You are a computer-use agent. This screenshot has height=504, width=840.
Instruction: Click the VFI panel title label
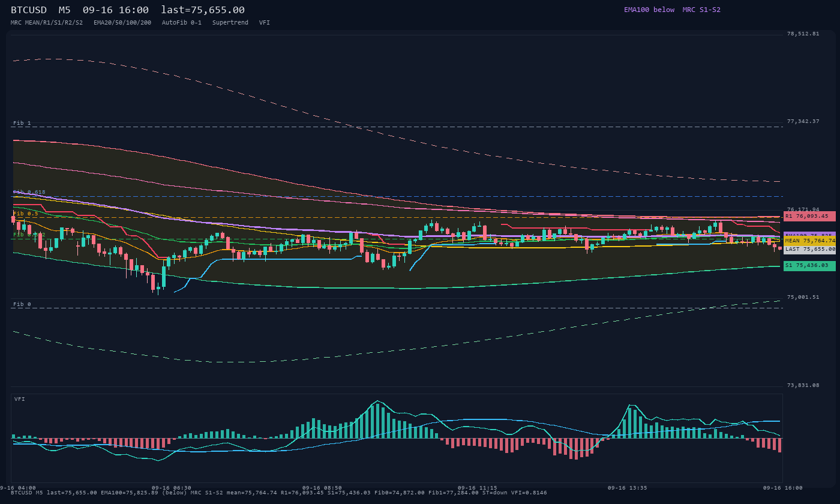(x=20, y=399)
